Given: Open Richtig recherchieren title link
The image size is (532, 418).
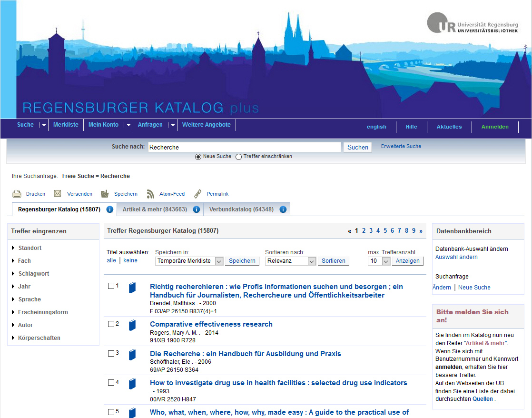Looking at the screenshot, I should click(276, 291).
